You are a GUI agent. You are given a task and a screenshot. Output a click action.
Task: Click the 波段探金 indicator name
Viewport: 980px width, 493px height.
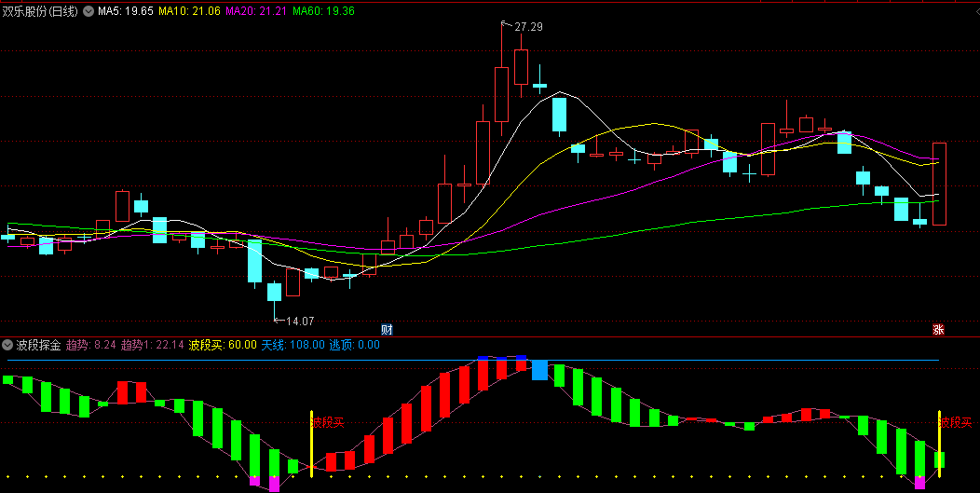[x=39, y=345]
